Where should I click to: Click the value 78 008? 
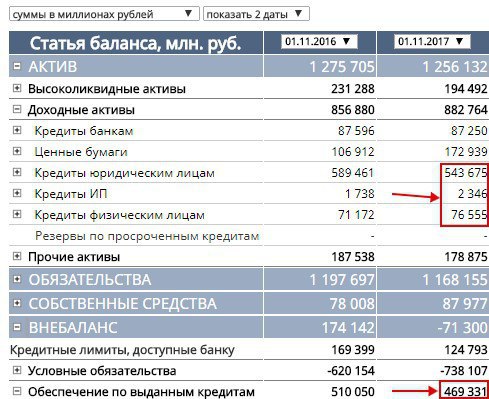coord(352,304)
